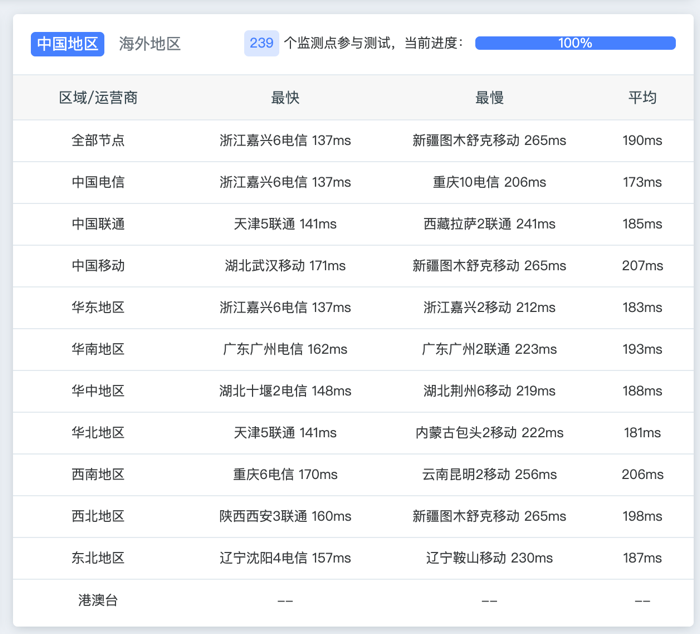Screen dimensions: 700x634
Task: Click 天津5联通 141ms in 华北地区 row
Action: click(285, 433)
